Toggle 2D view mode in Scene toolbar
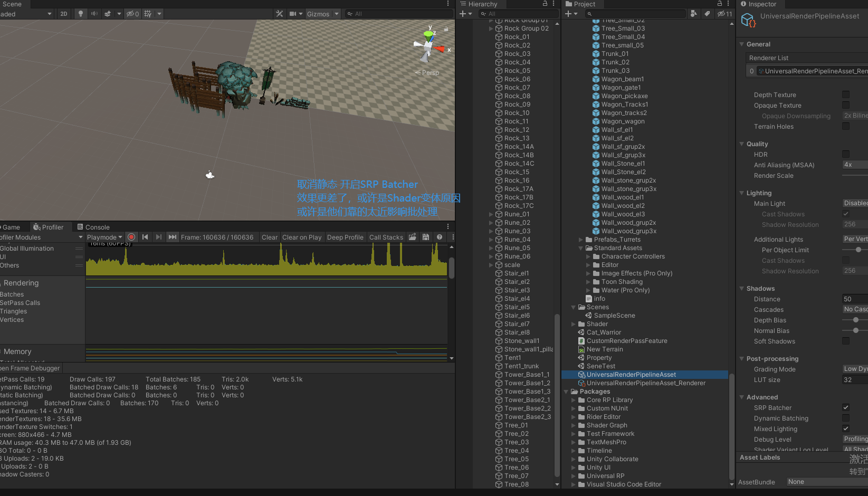This screenshot has height=496, width=868. (64, 14)
